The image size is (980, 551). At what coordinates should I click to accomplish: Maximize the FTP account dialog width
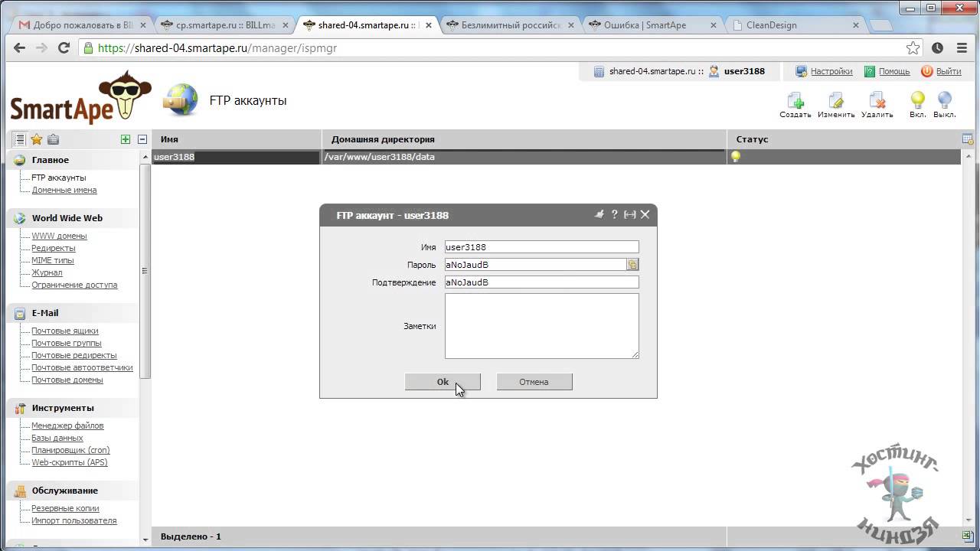(629, 215)
